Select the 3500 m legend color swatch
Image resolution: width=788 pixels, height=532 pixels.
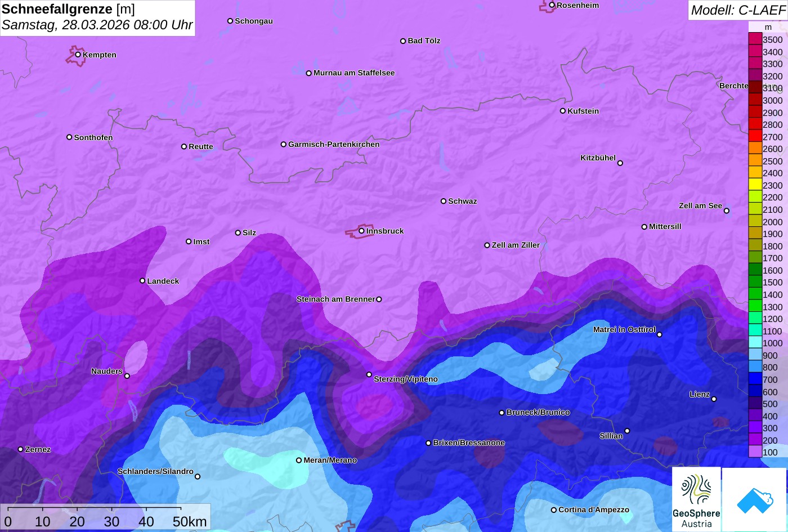tap(755, 39)
